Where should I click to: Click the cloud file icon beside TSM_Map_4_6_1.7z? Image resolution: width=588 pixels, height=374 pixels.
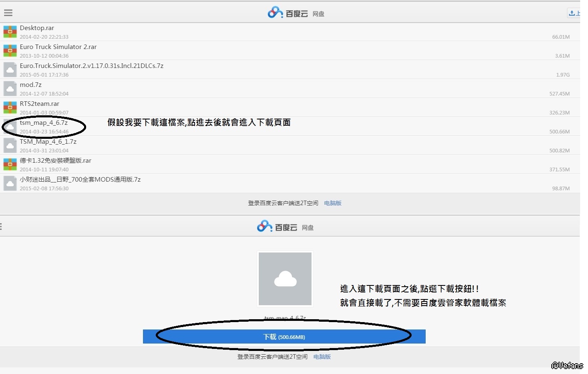10,145
